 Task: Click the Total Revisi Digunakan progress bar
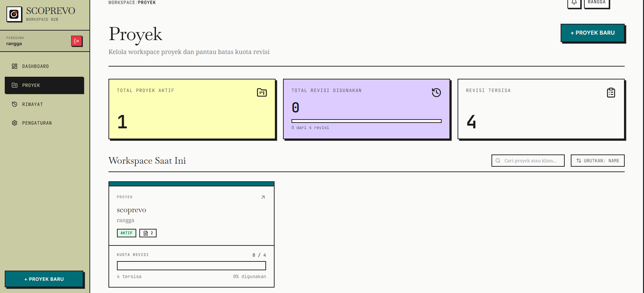pos(366,121)
